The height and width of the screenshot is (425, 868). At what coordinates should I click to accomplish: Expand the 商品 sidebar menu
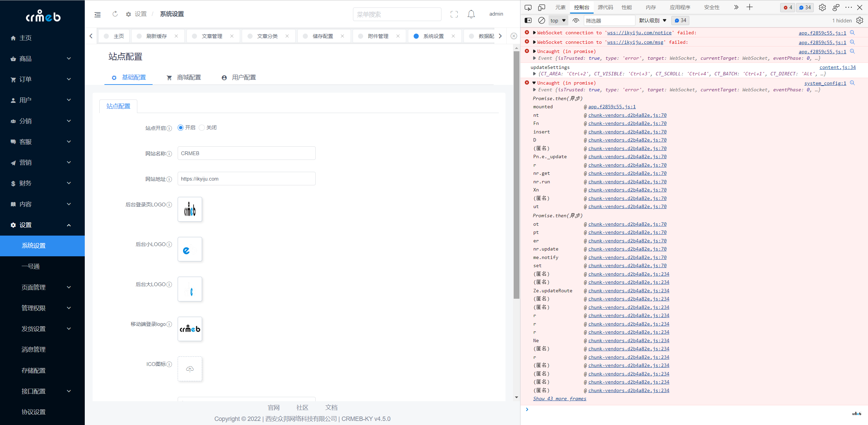pyautogui.click(x=42, y=59)
